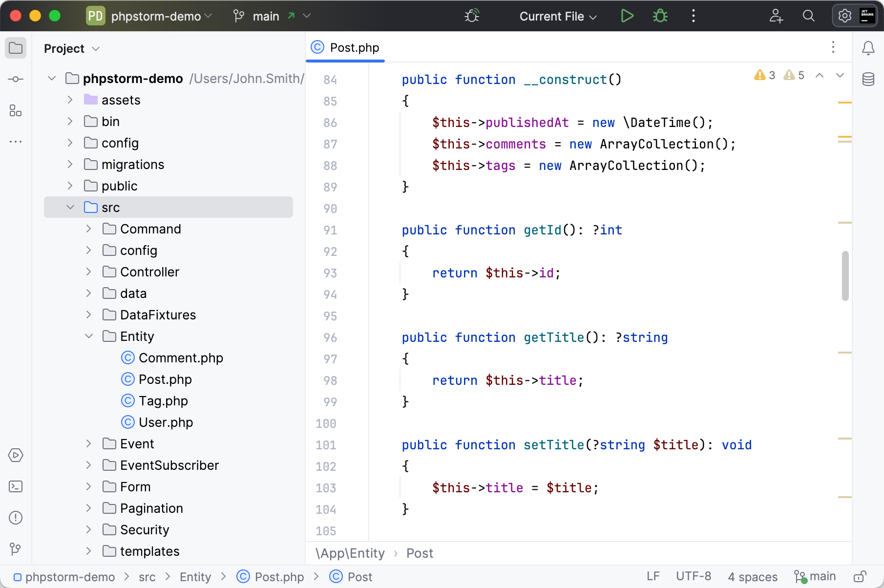Click the Debug bug icon

point(660,16)
